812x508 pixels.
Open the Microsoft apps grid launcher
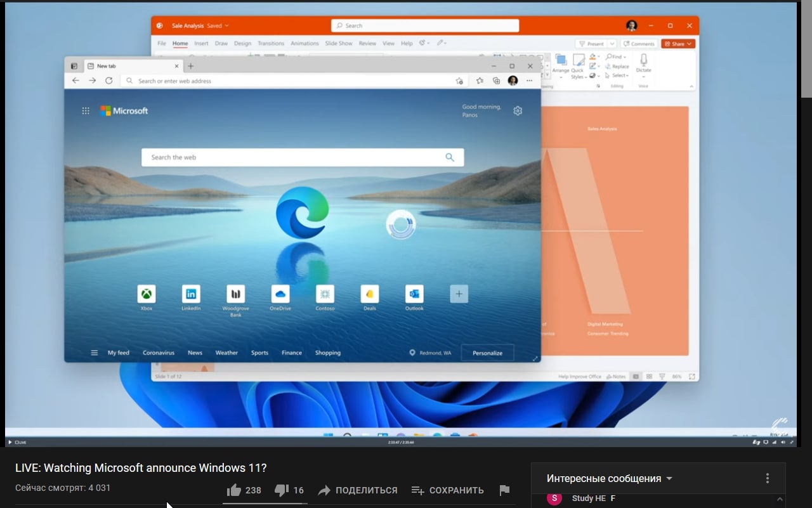tap(86, 111)
